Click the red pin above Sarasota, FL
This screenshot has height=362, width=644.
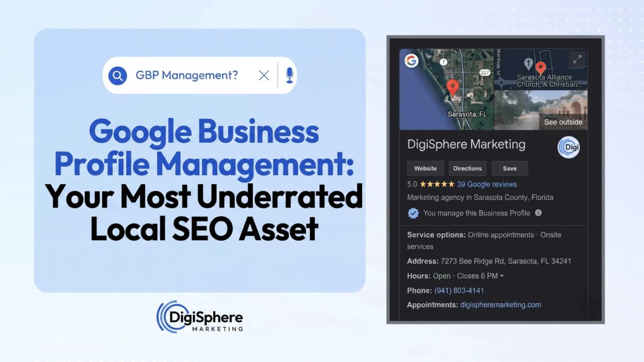pos(453,88)
